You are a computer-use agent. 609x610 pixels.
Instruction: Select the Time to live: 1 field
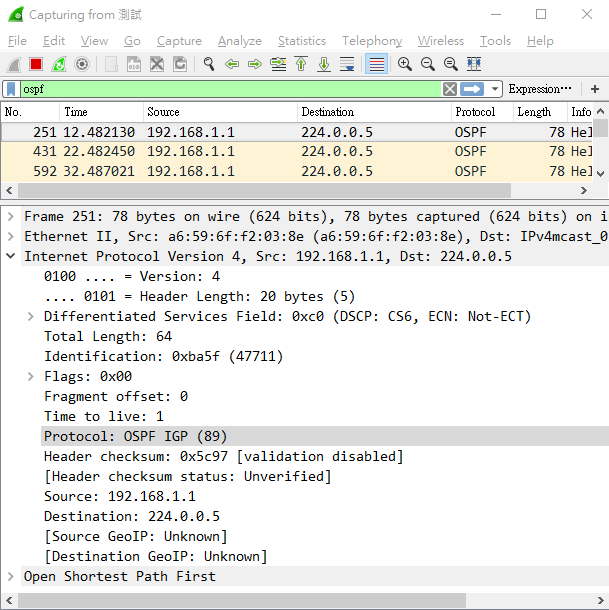point(104,416)
